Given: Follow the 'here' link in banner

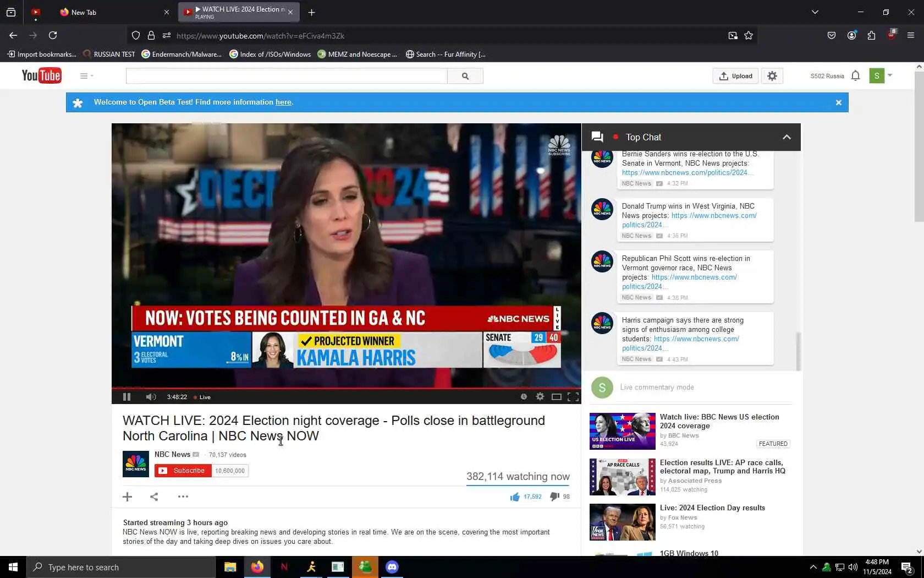Looking at the screenshot, I should coord(283,102).
